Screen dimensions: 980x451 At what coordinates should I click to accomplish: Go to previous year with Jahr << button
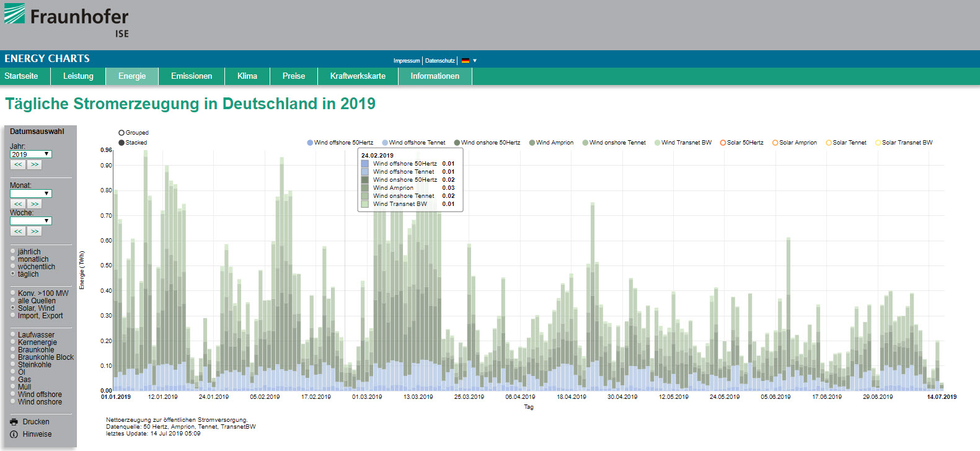pyautogui.click(x=18, y=165)
